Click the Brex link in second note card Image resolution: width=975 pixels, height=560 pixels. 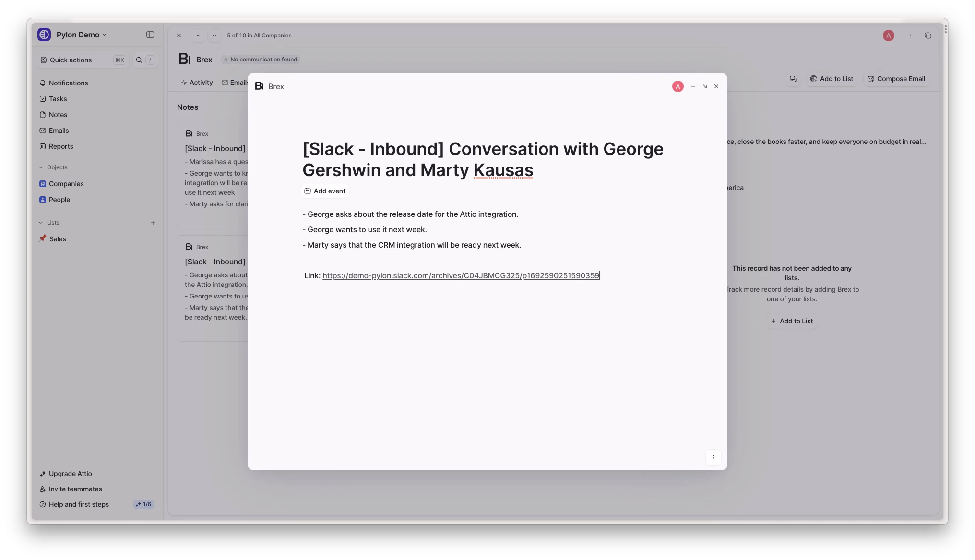coord(202,247)
